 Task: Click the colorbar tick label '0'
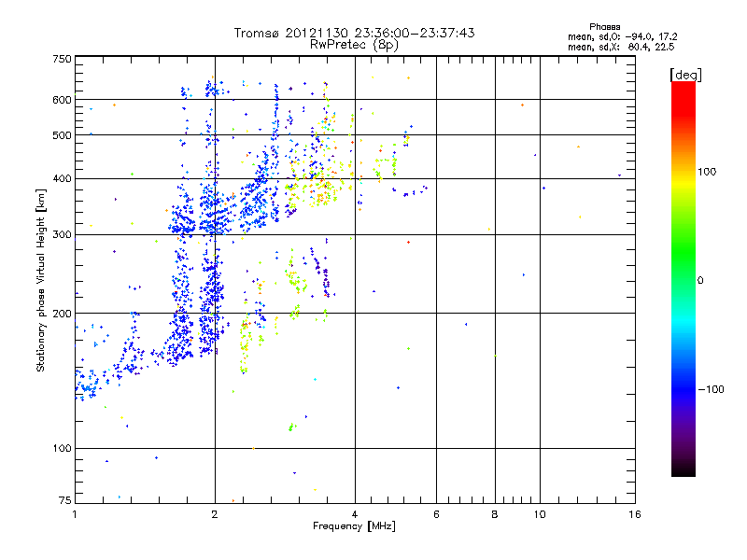[700, 281]
